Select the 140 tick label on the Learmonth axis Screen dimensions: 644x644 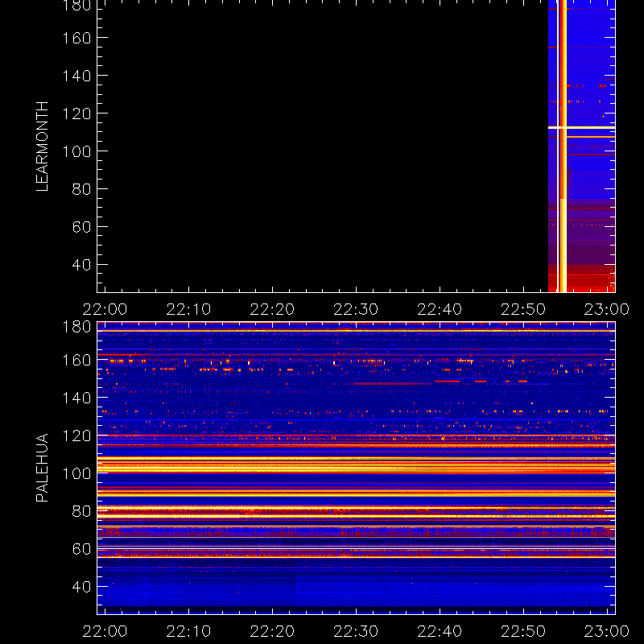[76, 76]
